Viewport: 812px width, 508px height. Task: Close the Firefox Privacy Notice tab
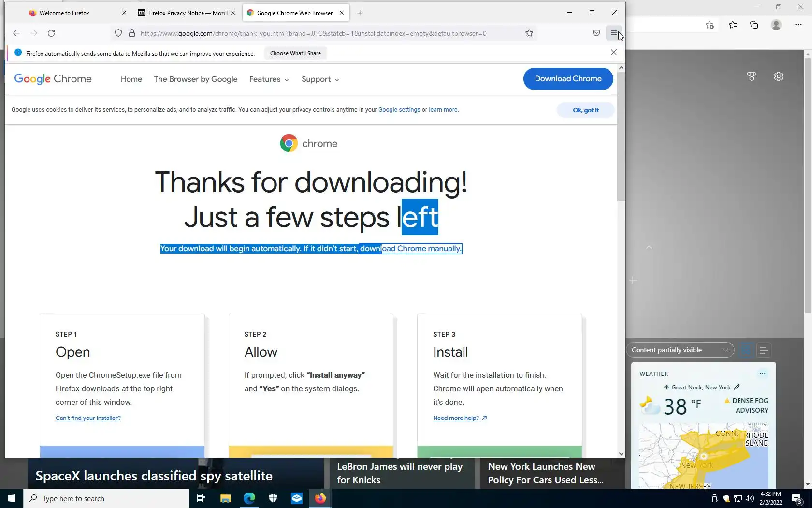(x=233, y=13)
